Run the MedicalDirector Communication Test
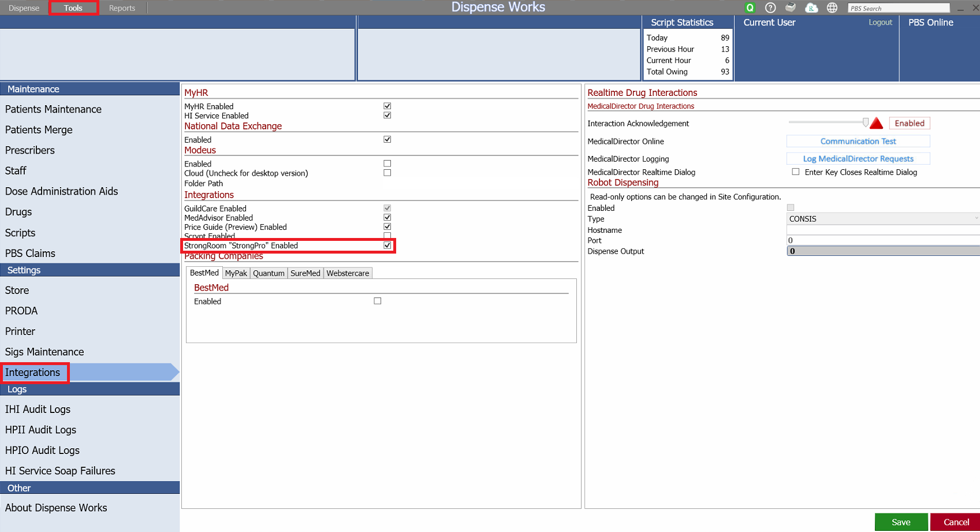 pyautogui.click(x=858, y=141)
